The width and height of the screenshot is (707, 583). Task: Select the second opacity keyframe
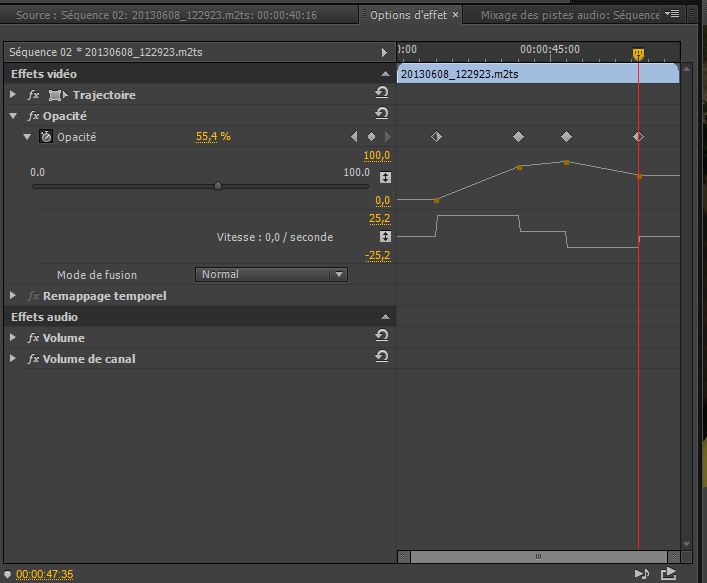pyautogui.click(x=519, y=136)
